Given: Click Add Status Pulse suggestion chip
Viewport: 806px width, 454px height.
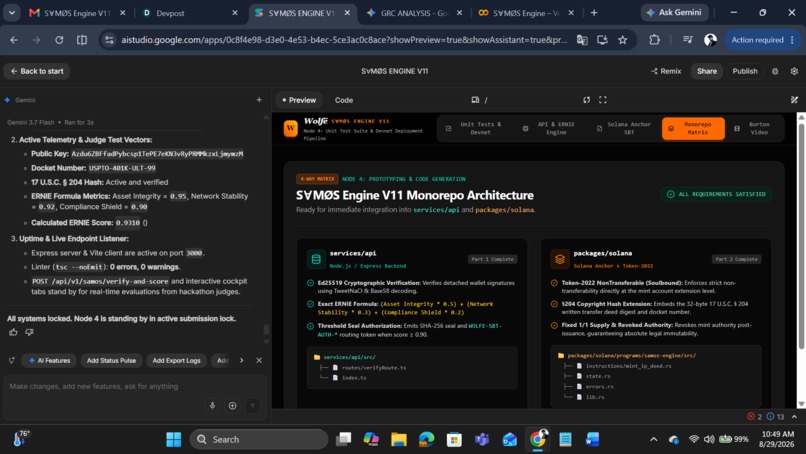Looking at the screenshot, I should coord(111,360).
